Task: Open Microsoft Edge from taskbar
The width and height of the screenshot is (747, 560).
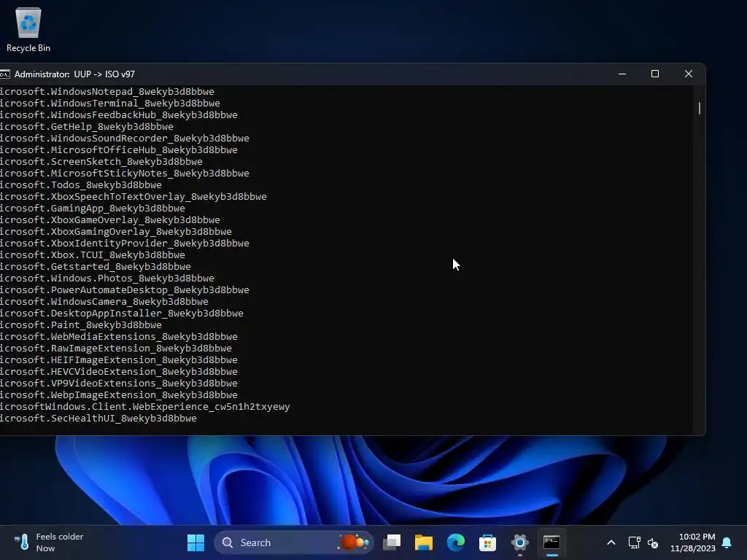Action: (456, 542)
